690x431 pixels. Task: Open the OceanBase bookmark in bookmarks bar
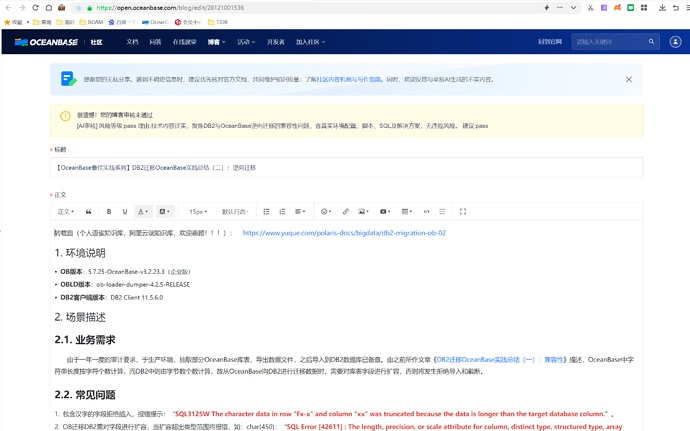[155, 22]
